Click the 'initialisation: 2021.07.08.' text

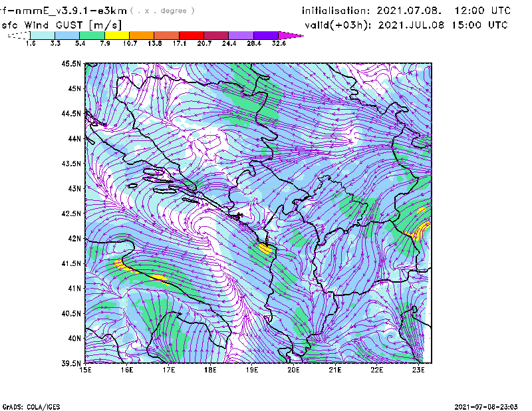pos(372,11)
